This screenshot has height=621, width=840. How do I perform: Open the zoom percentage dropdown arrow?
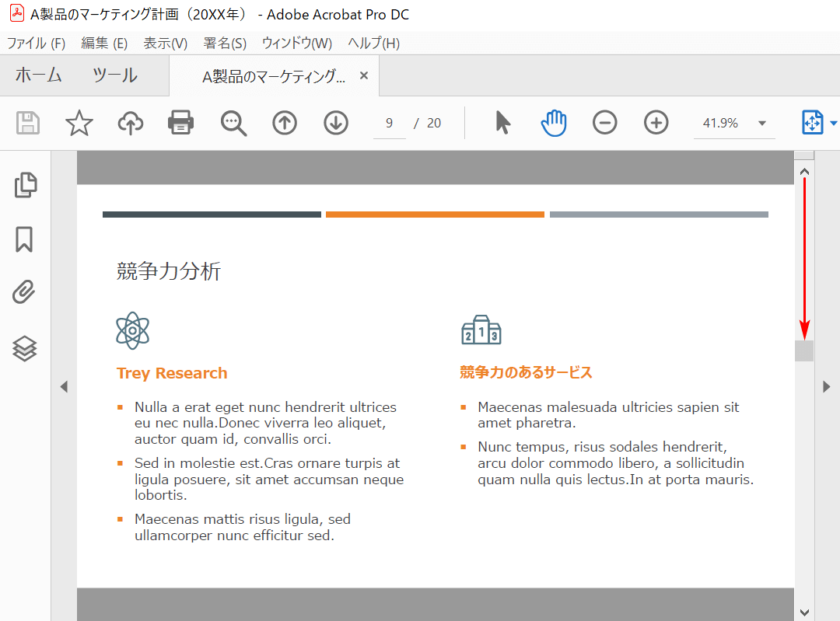pos(761,123)
